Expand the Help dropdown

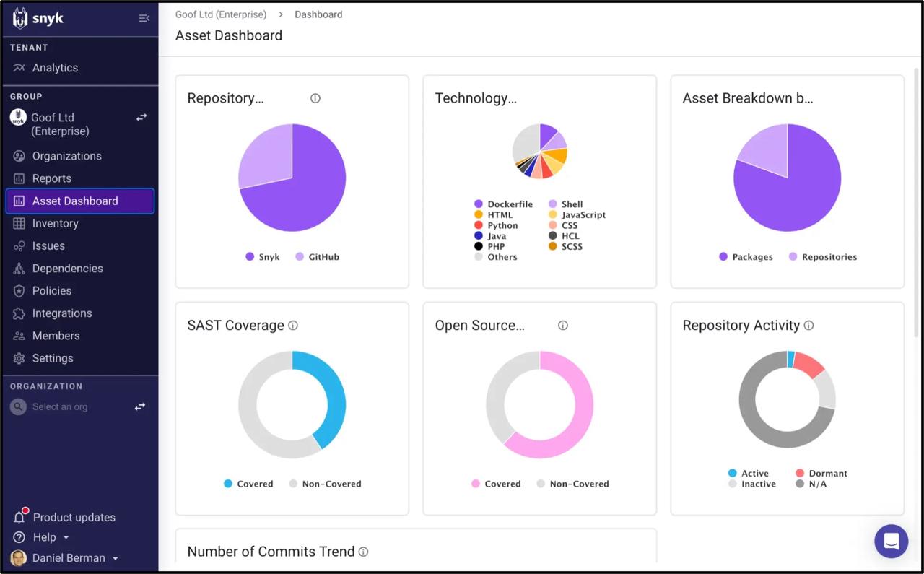[x=51, y=537]
